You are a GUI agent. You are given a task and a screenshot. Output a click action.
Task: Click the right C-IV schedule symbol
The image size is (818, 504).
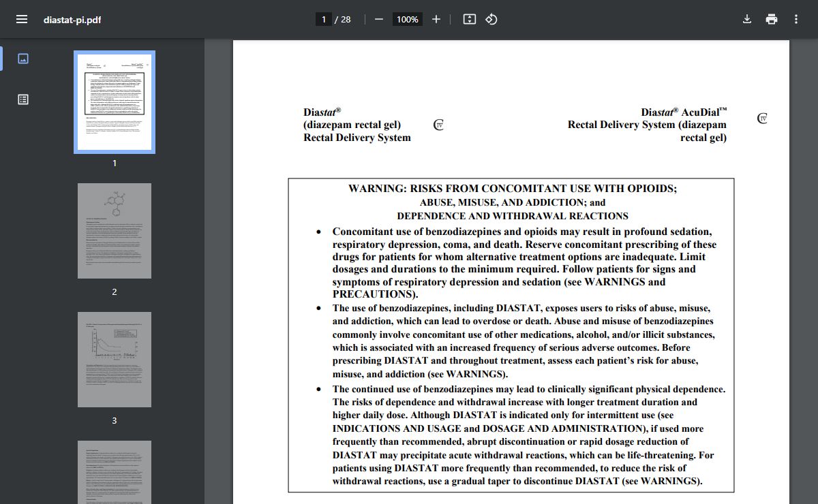(x=763, y=119)
